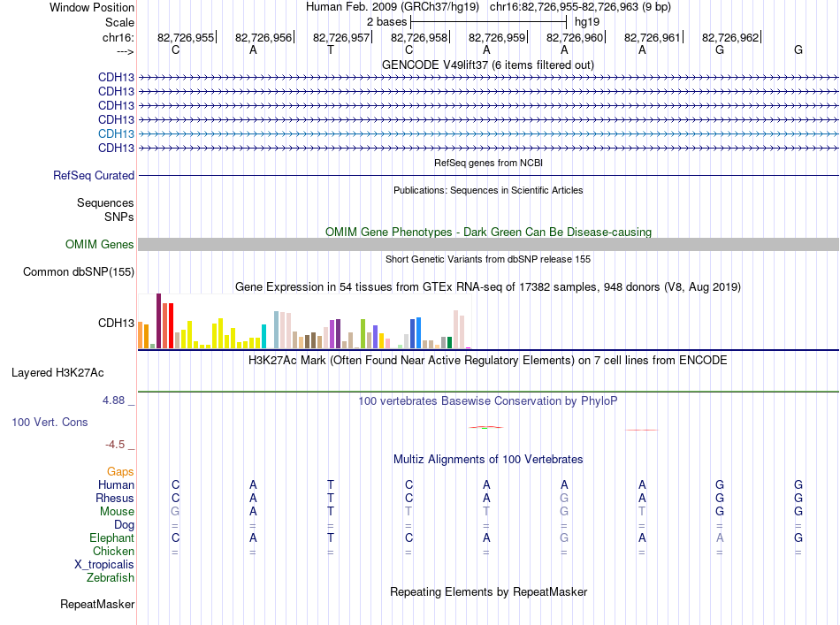The image size is (840, 625).
Task: Click the Multiz Alignments of 100 Vertebrates title
Action: tap(488, 459)
